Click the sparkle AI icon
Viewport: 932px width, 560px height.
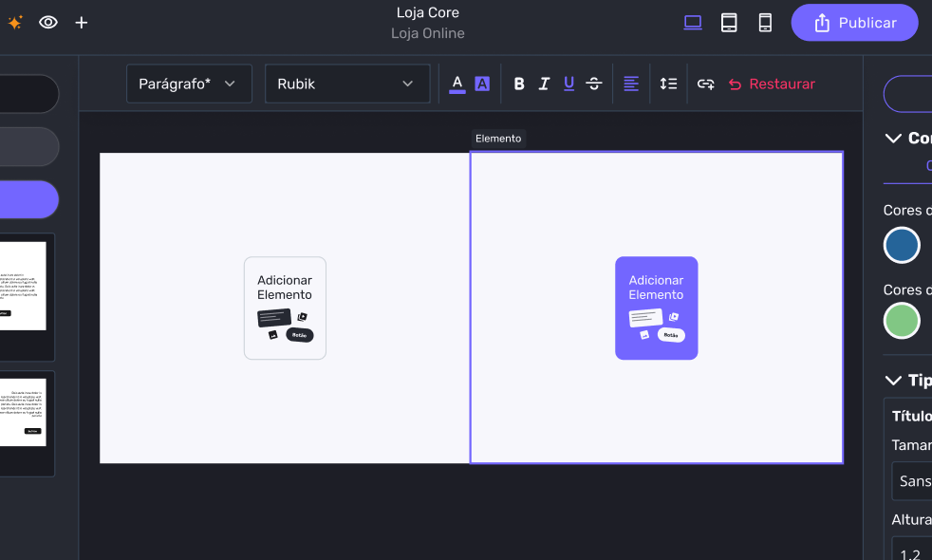click(x=15, y=23)
